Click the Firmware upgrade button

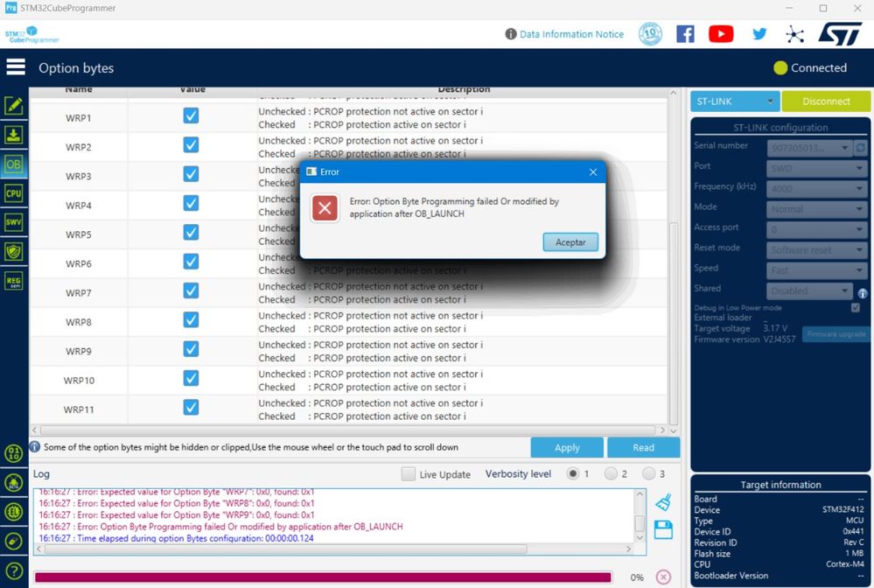(x=836, y=334)
